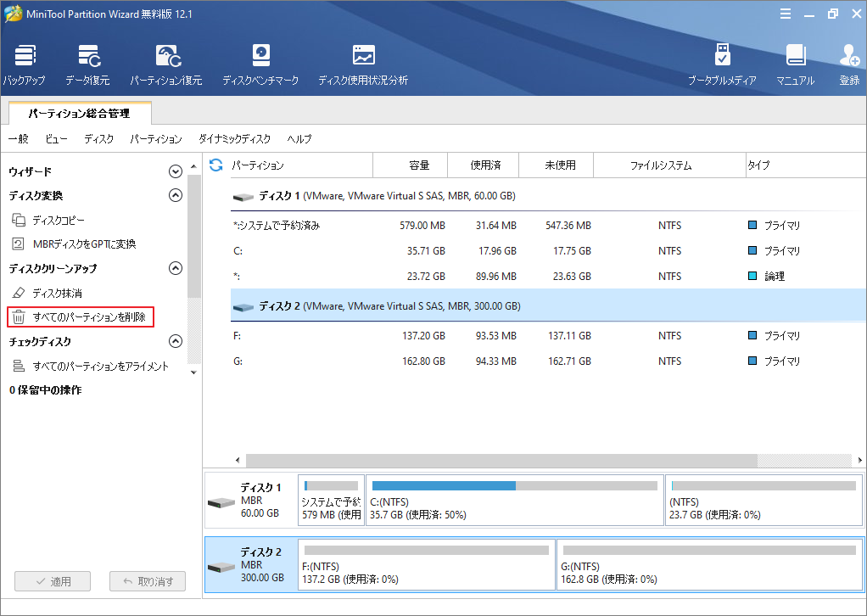Click the trash icon for すべてのパーティションを削除

19,316
